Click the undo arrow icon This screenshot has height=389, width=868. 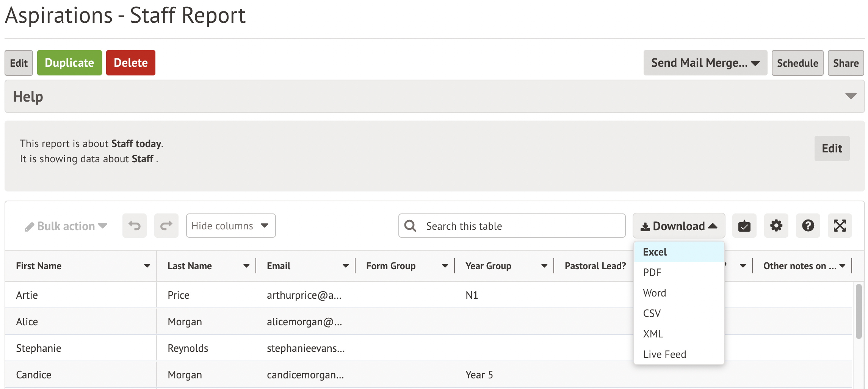(134, 226)
